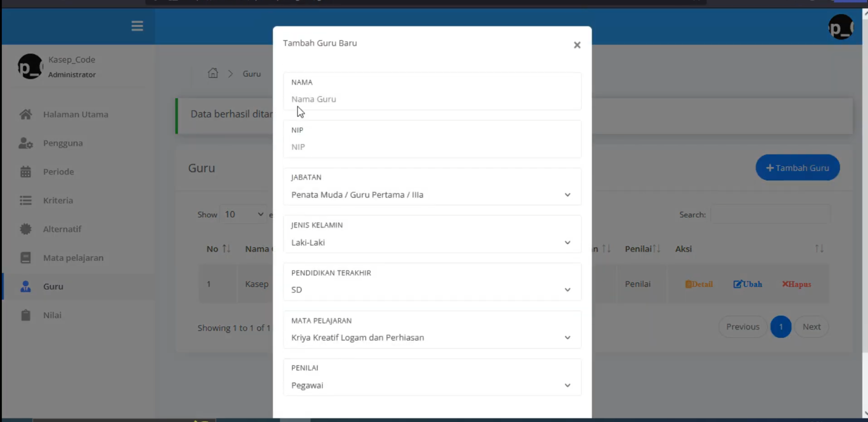Go to Periode in sidebar
This screenshot has height=422, width=868.
click(x=58, y=172)
